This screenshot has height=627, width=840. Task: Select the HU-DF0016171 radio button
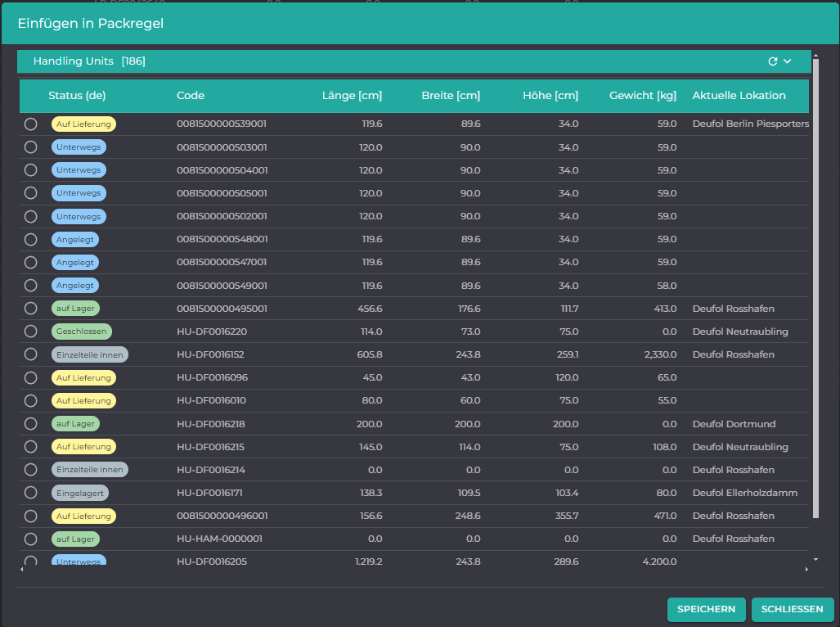30,493
